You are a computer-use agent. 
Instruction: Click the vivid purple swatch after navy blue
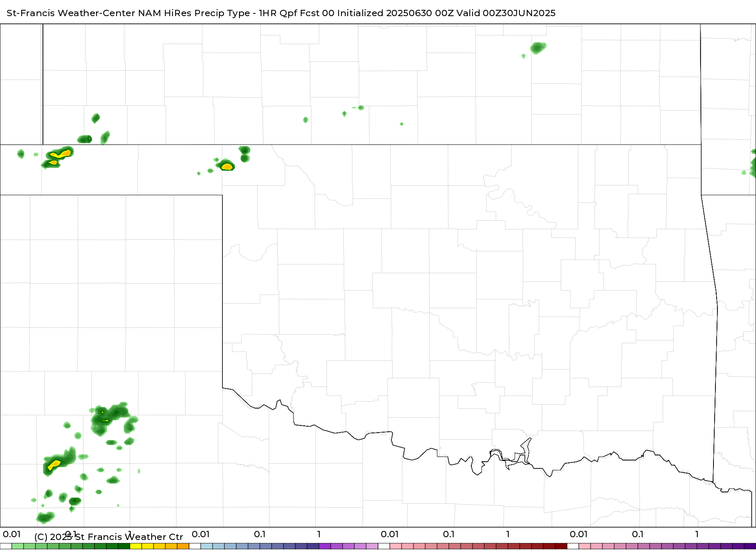pyautogui.click(x=325, y=546)
